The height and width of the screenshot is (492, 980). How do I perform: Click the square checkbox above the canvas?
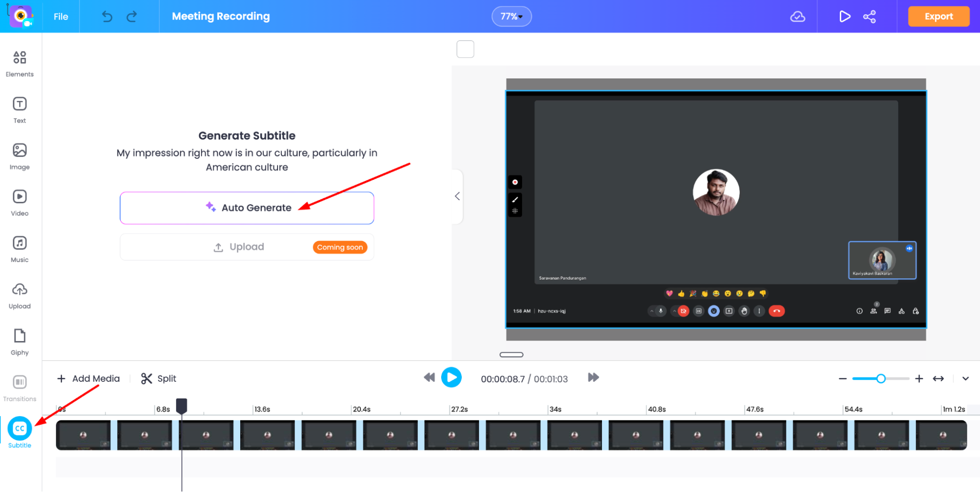[465, 49]
